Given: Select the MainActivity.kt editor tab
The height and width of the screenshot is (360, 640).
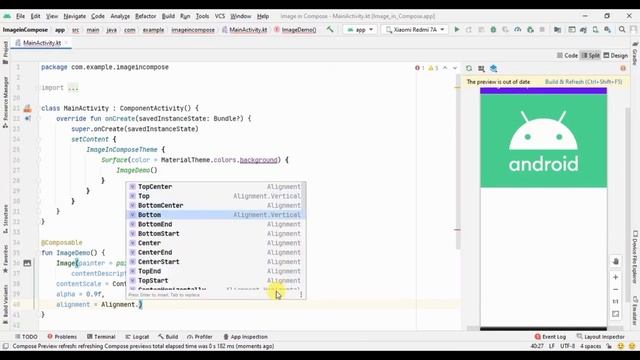Looking at the screenshot, I should pyautogui.click(x=41, y=43).
